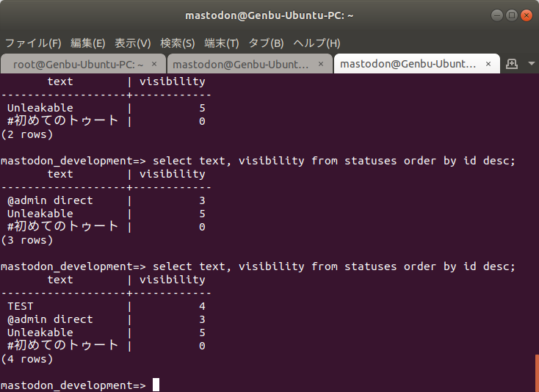The width and height of the screenshot is (539, 392).
Task: Close the terminal window
Action: 526,15
